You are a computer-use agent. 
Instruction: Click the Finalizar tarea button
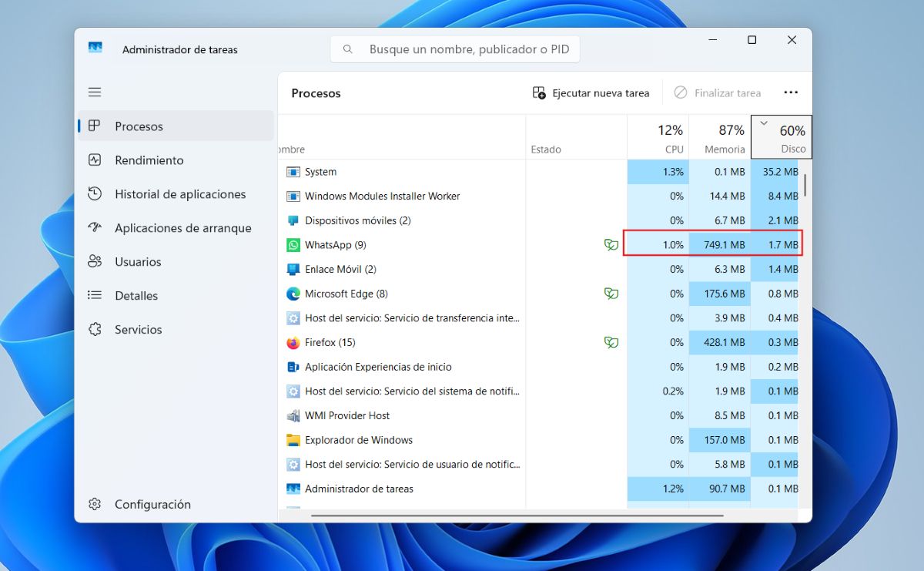click(718, 92)
